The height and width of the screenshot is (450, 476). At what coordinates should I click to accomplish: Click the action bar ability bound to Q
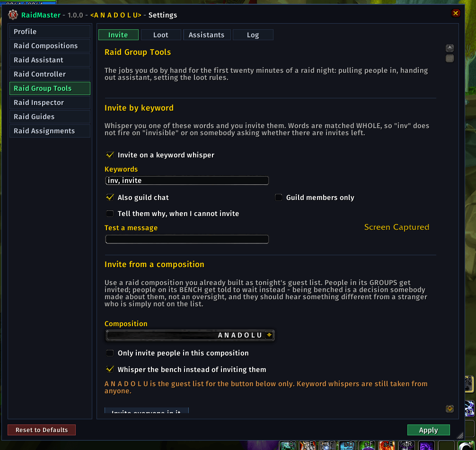pyautogui.click(x=288, y=445)
